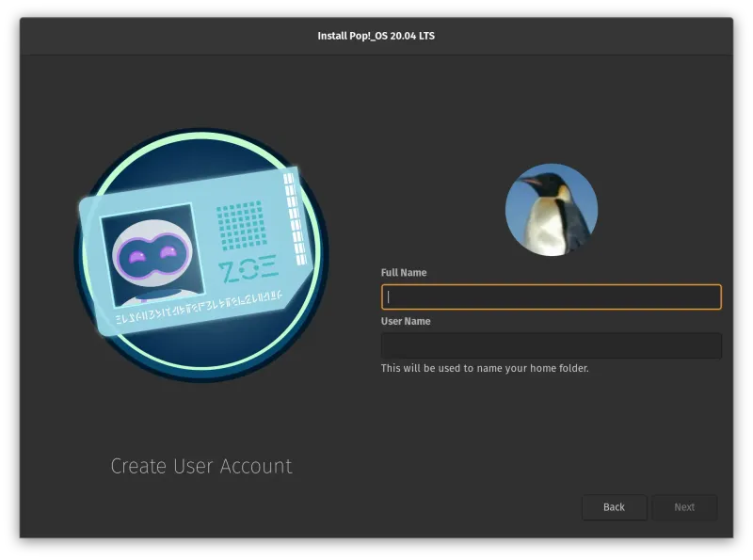Click the 'Create User Account' heading
Viewport: 753px width, 560px height.
201,466
